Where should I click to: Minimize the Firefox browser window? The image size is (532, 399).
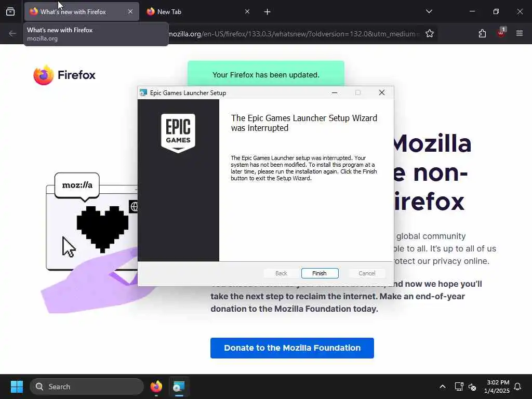tap(472, 11)
